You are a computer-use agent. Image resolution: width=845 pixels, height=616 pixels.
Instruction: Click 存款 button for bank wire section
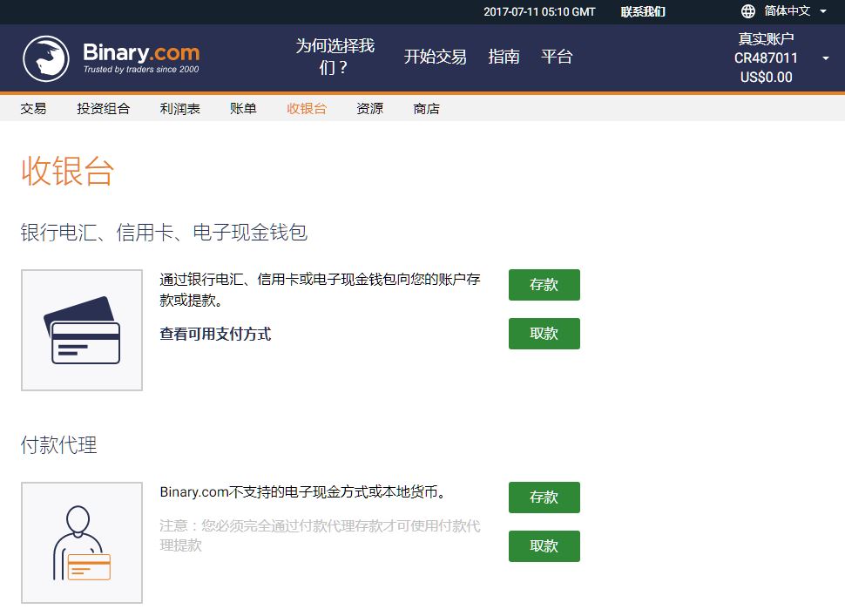tap(544, 285)
